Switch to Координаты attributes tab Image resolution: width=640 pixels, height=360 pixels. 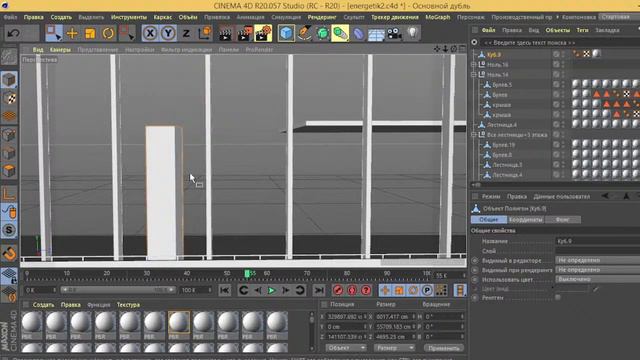(x=525, y=220)
